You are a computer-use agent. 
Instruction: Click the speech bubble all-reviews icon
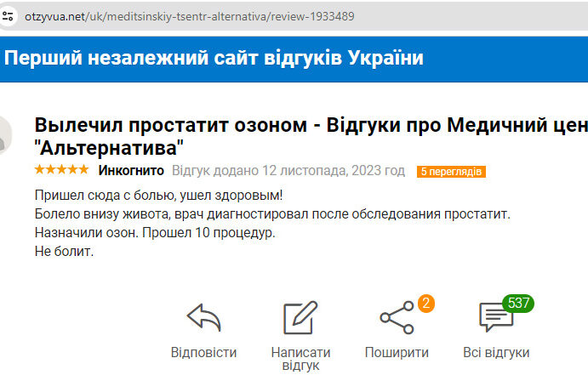pyautogui.click(x=495, y=318)
